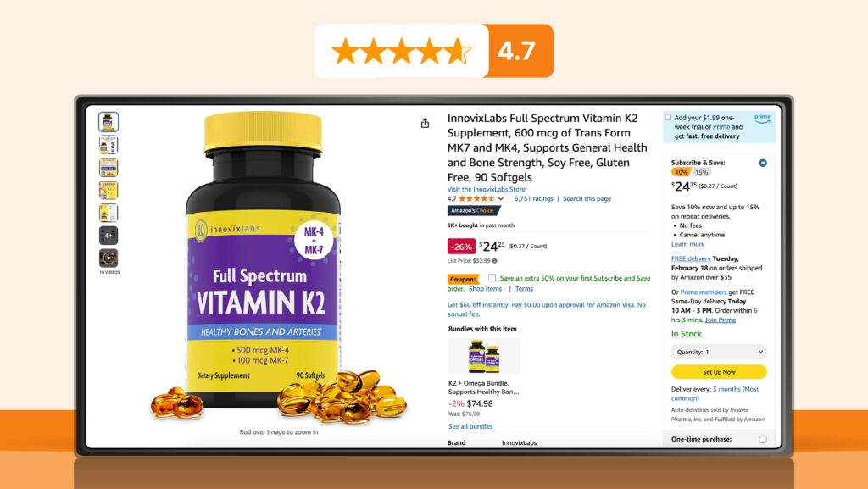Select the Subscribe & Save radio button
This screenshot has height=489, width=868.
[763, 164]
